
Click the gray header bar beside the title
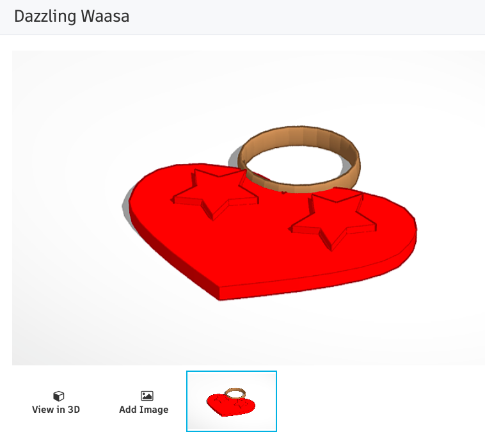tap(306, 17)
